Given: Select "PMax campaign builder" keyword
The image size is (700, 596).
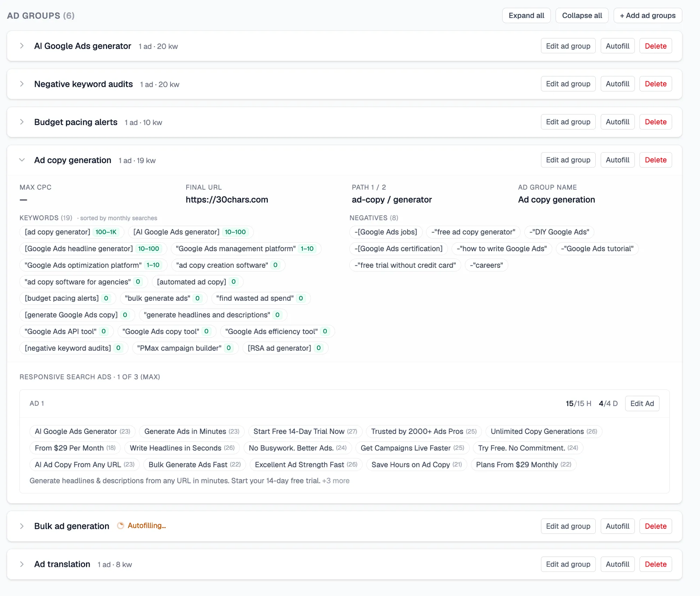Looking at the screenshot, I should pyautogui.click(x=185, y=348).
